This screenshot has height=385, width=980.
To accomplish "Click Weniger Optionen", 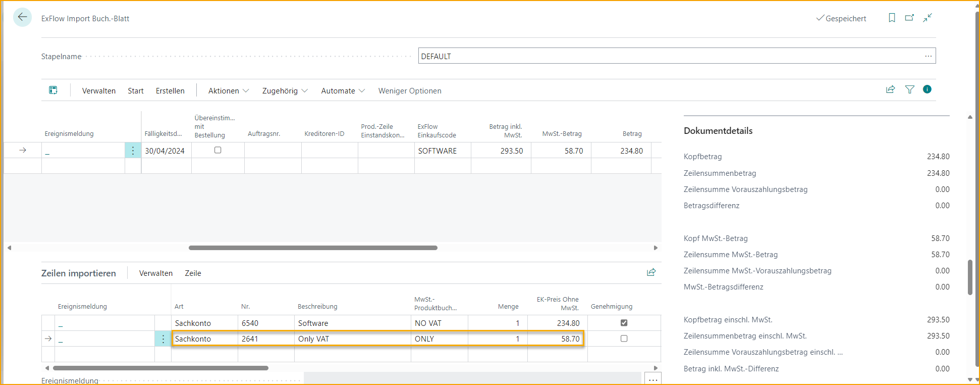I will point(410,91).
